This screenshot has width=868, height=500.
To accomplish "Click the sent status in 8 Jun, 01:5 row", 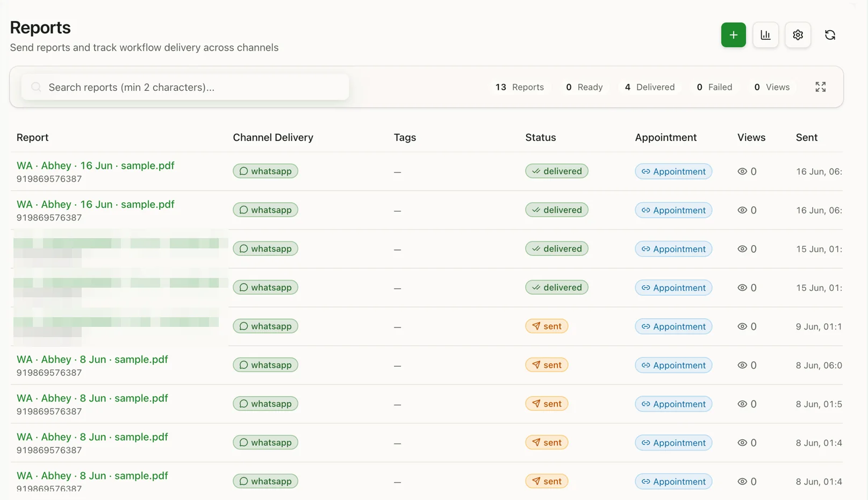I will 547,404.
